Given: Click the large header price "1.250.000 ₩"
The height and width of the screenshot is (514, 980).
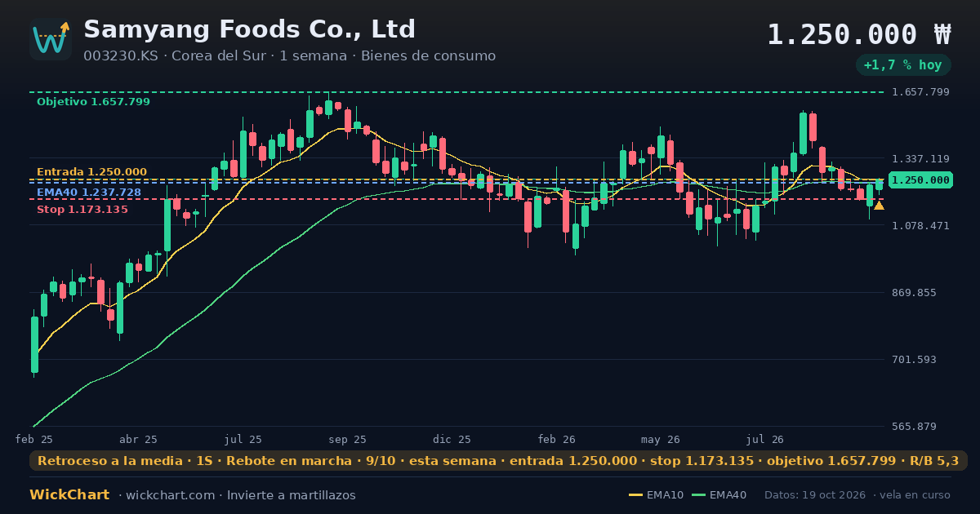Looking at the screenshot, I should (x=859, y=35).
